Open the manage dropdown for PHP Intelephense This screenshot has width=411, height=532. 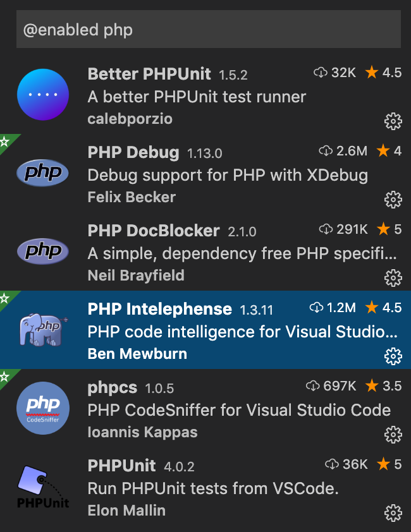(393, 356)
